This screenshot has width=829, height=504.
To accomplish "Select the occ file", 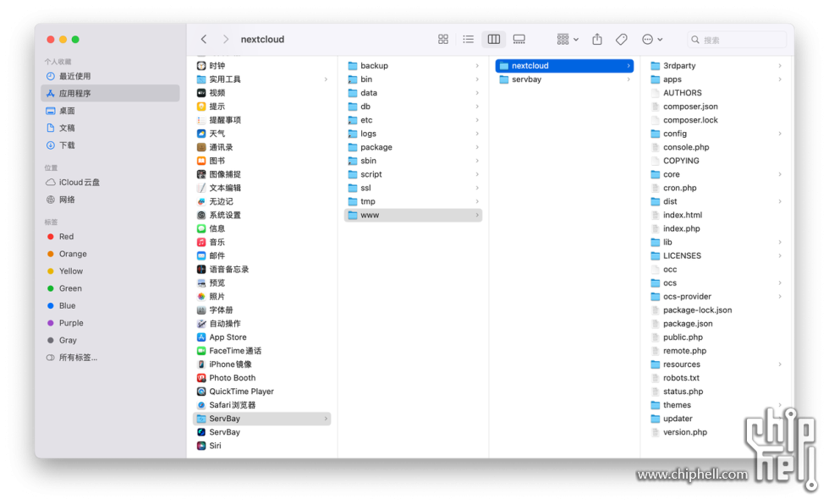I will 716,270.
